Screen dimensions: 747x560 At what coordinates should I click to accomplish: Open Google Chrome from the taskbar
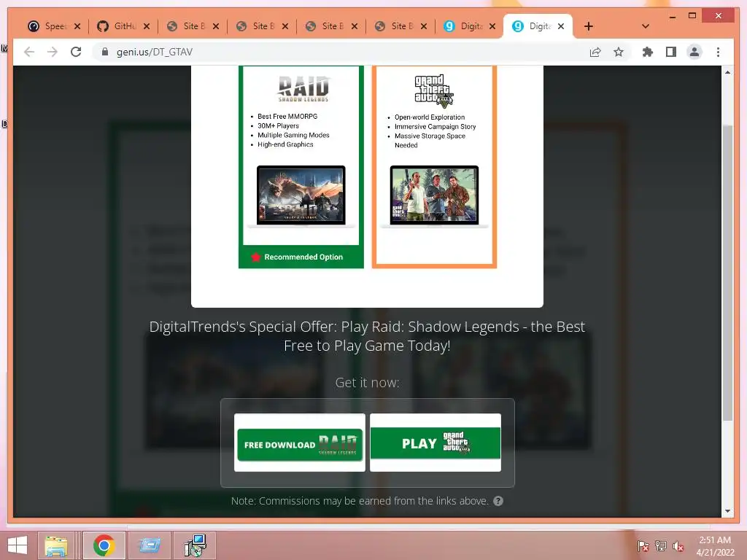pos(104,545)
